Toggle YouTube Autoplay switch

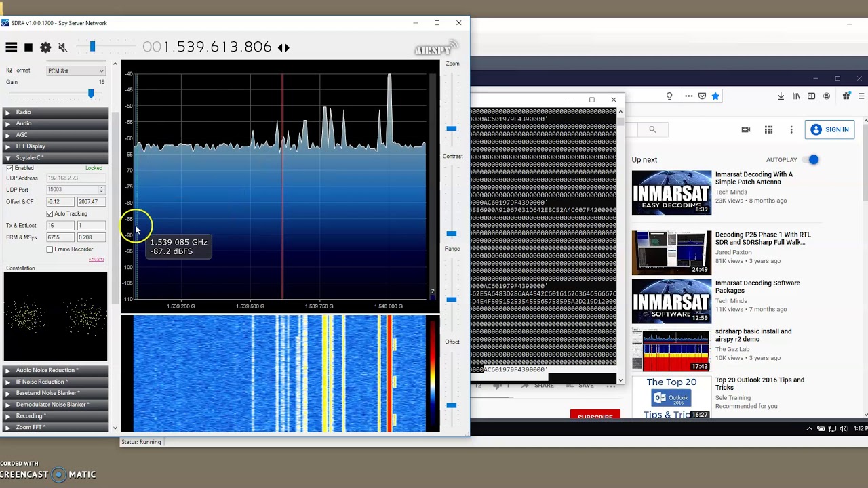(x=810, y=160)
